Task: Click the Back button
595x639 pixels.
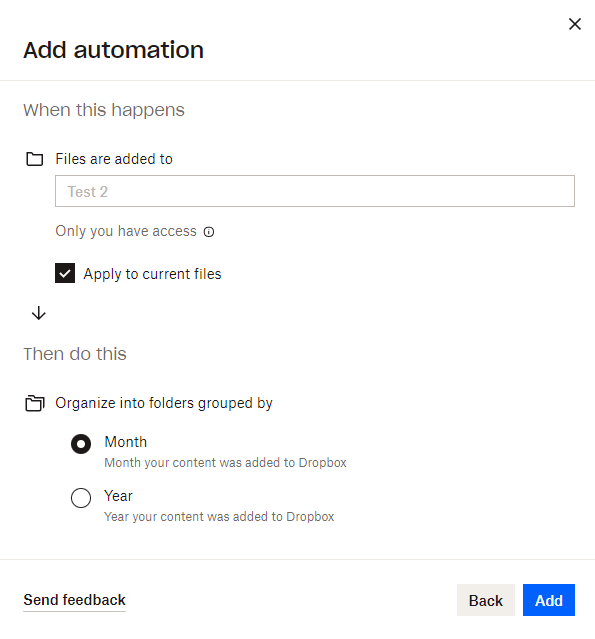Action: click(x=486, y=600)
